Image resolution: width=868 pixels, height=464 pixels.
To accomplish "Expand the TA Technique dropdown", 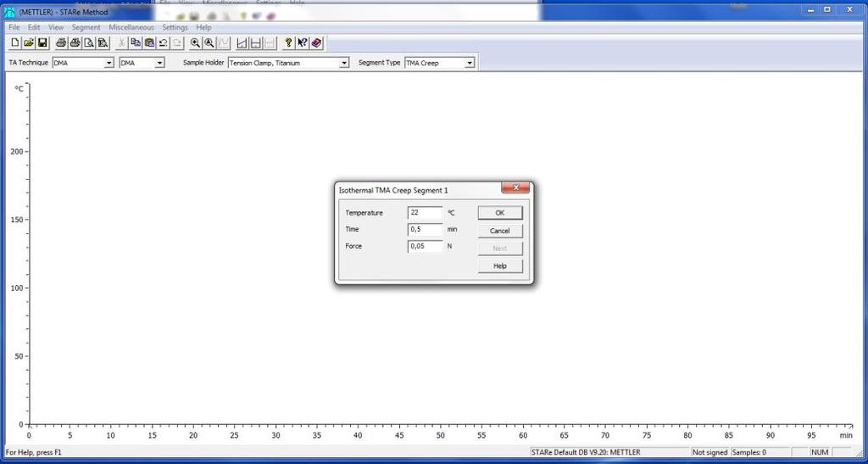I will coord(109,63).
